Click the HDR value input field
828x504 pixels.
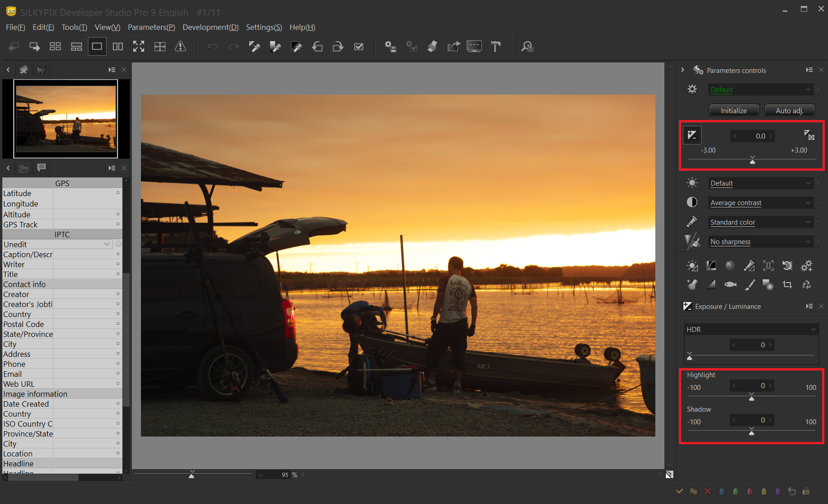click(751, 345)
